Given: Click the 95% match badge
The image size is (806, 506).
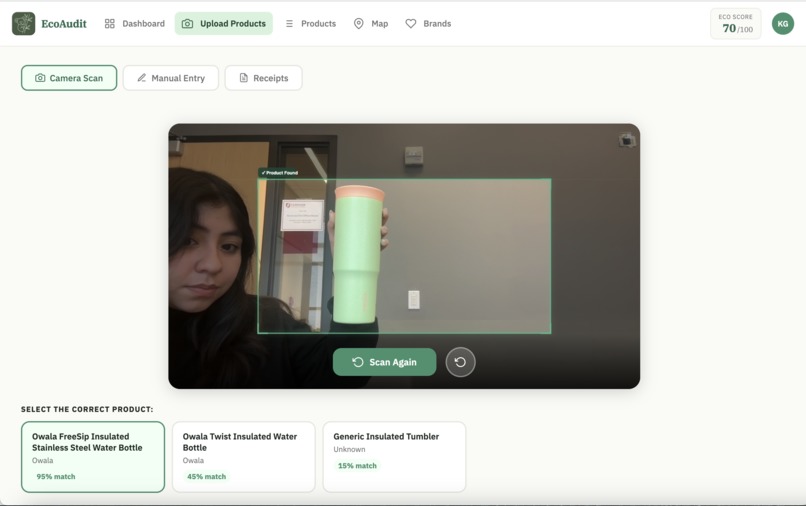Looking at the screenshot, I should pos(56,477).
